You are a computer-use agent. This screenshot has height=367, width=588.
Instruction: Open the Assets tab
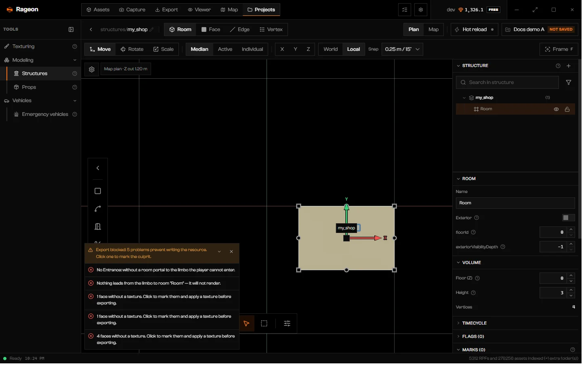tap(99, 10)
